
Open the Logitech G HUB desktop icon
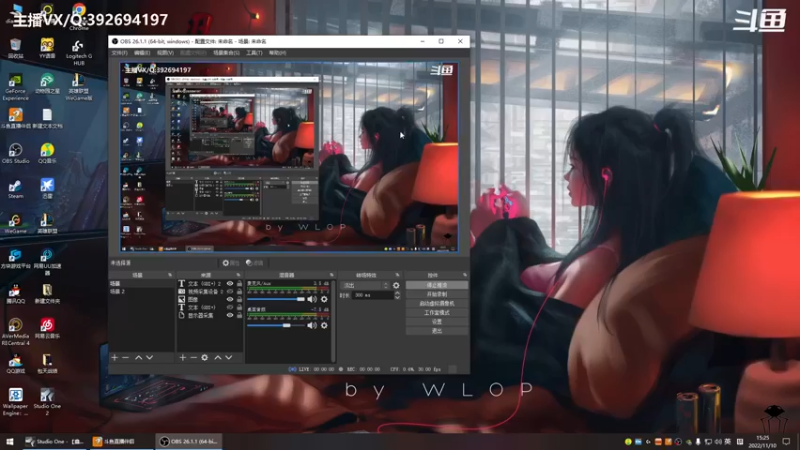coord(79,53)
